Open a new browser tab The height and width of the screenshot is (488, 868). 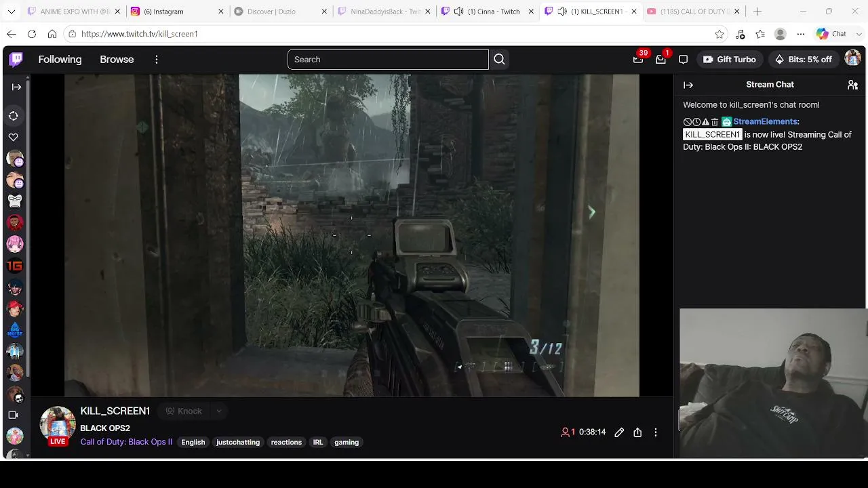click(x=757, y=12)
